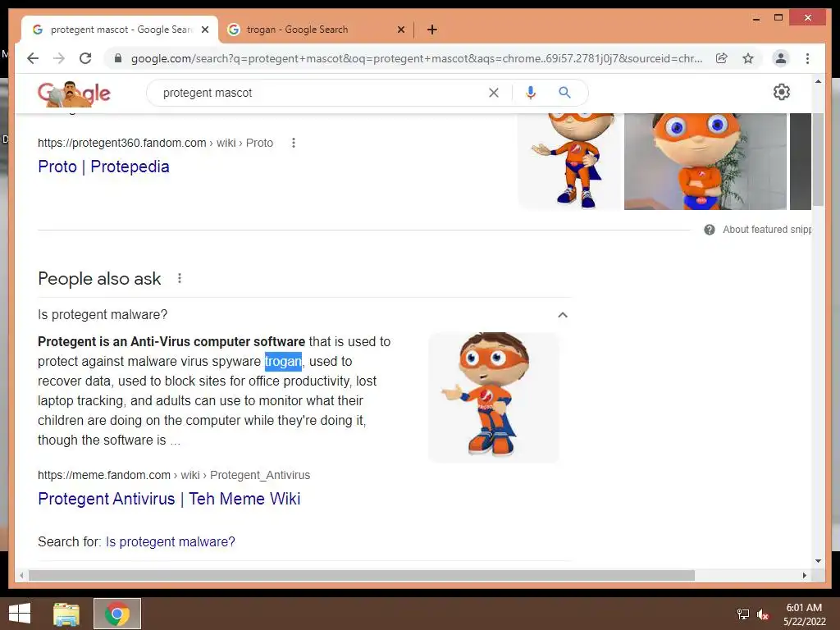Click inside the Google search input

click(x=322, y=93)
